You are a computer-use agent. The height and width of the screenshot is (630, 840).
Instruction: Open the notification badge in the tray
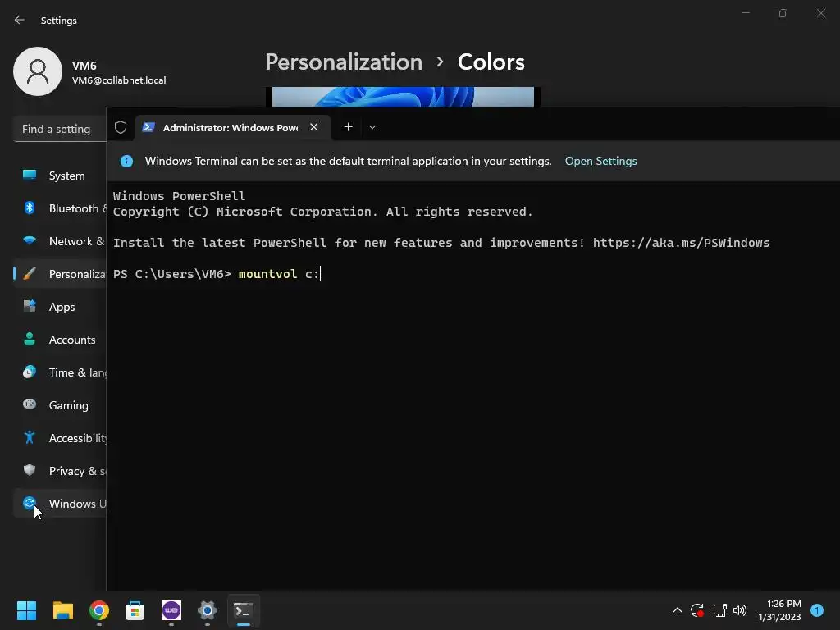pos(817,610)
